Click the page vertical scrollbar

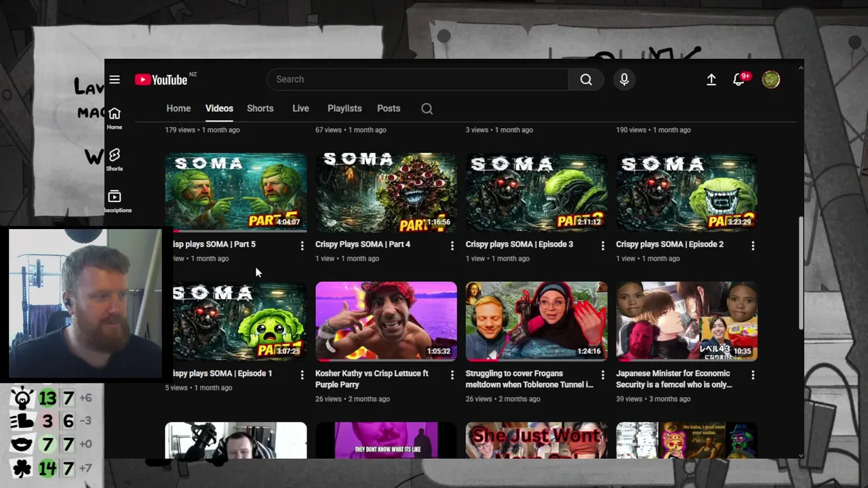[x=800, y=273]
